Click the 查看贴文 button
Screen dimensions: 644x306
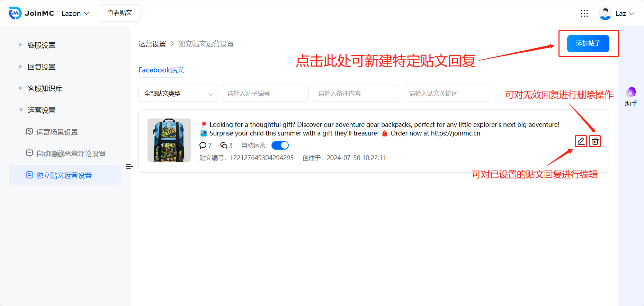coord(120,13)
